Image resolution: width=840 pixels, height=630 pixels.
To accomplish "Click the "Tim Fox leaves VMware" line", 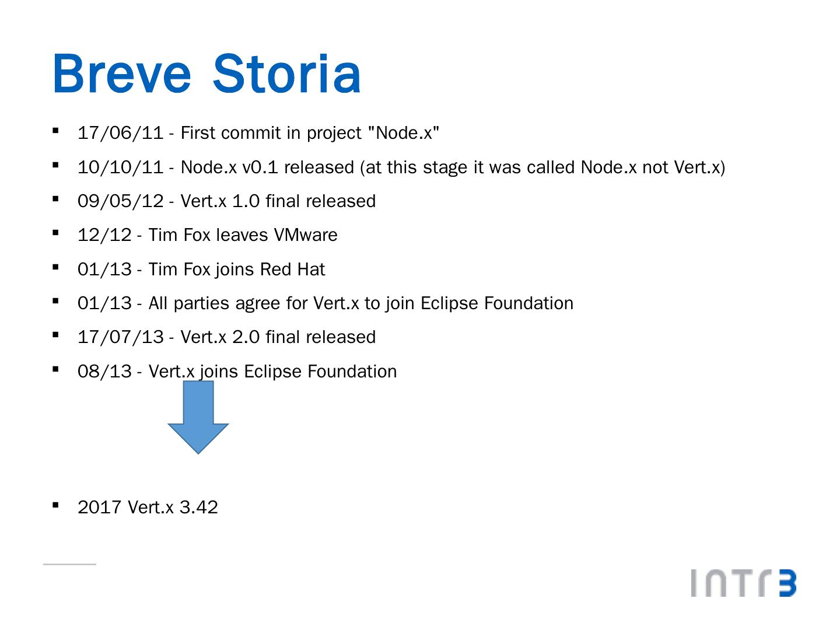I will click(x=207, y=235).
